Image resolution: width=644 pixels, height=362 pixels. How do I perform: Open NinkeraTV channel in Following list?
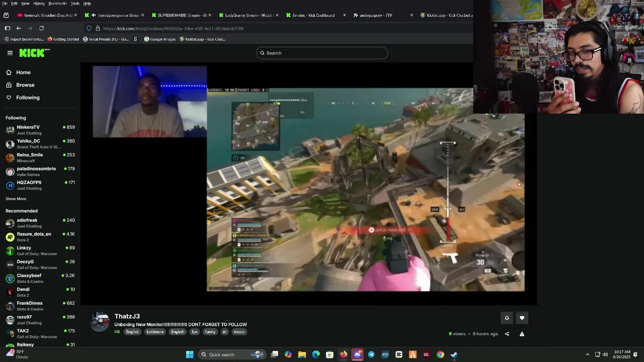(40, 130)
